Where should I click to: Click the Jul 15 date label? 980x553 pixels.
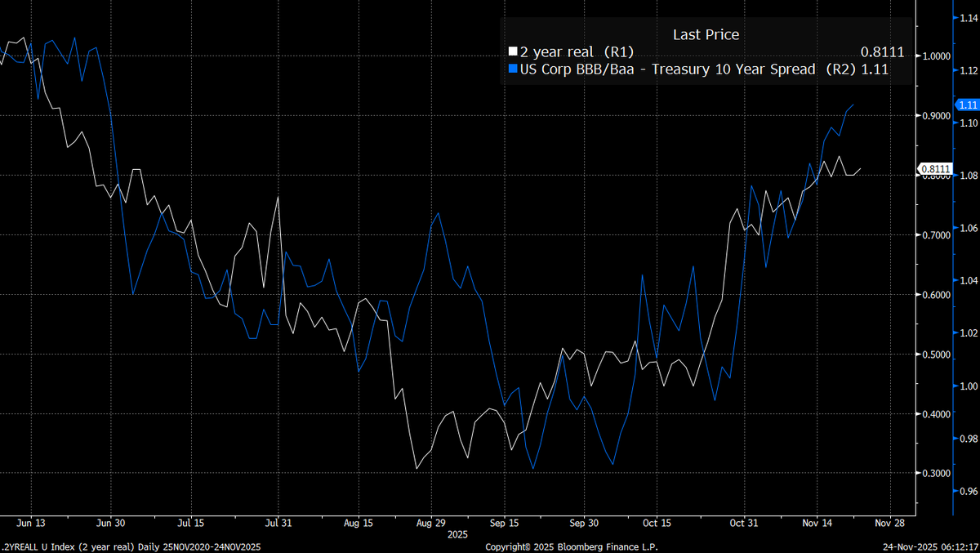point(189,524)
